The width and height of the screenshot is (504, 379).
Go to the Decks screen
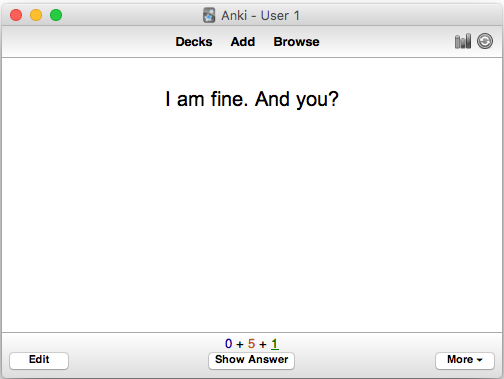click(x=194, y=42)
